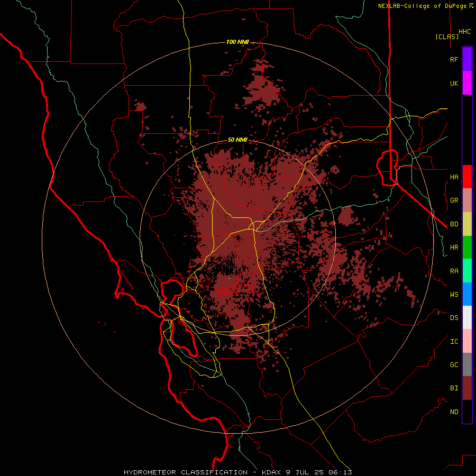Click the HA red legend swatch
Viewport: 476px width, 476px height.
tap(467, 177)
